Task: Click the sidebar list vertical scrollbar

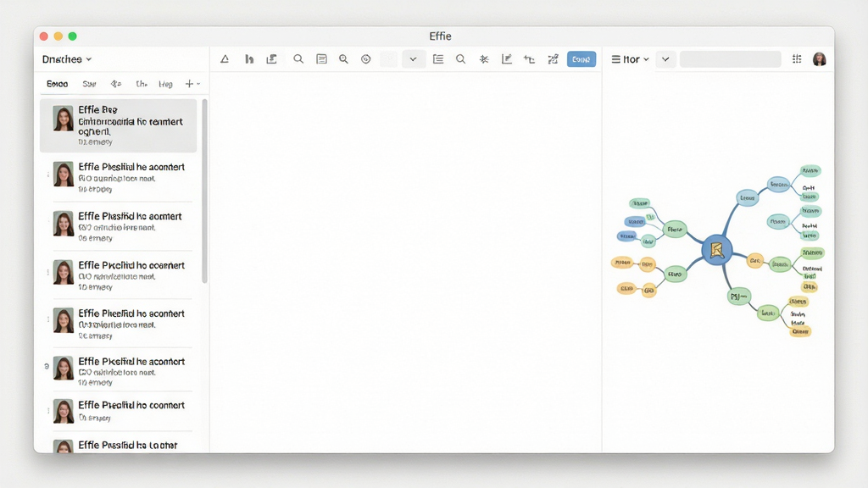Action: pyautogui.click(x=204, y=191)
